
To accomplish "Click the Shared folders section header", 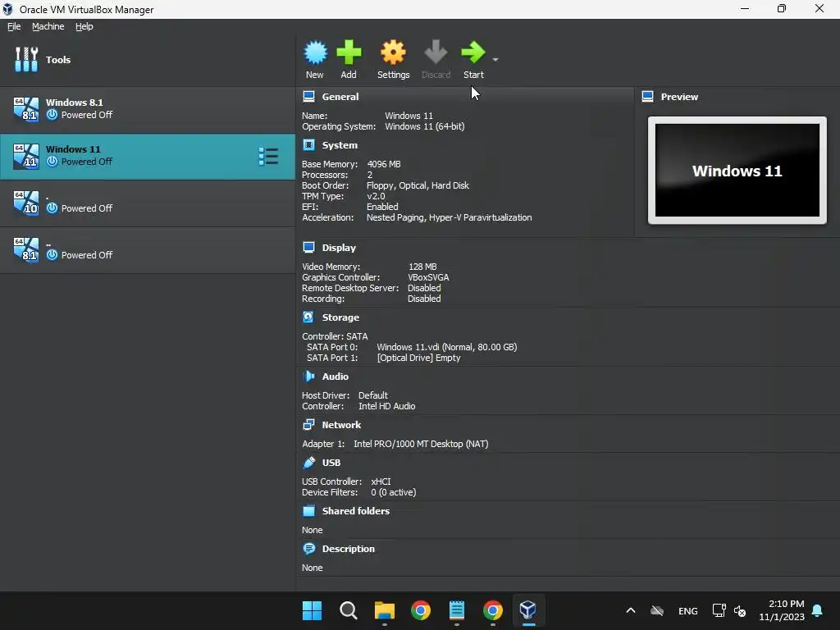I will [356, 511].
